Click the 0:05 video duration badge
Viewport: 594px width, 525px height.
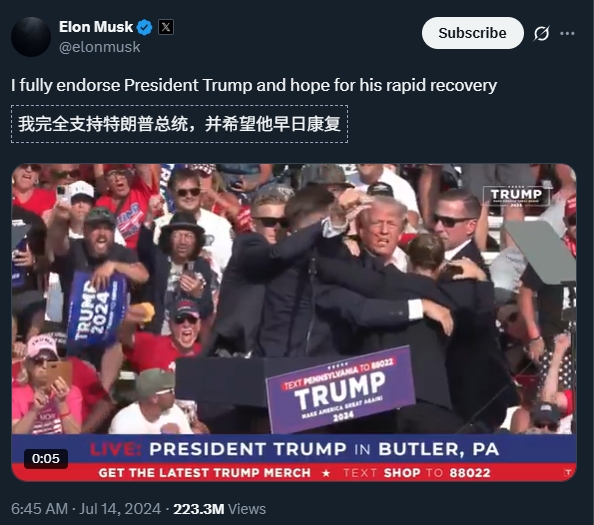(x=46, y=459)
